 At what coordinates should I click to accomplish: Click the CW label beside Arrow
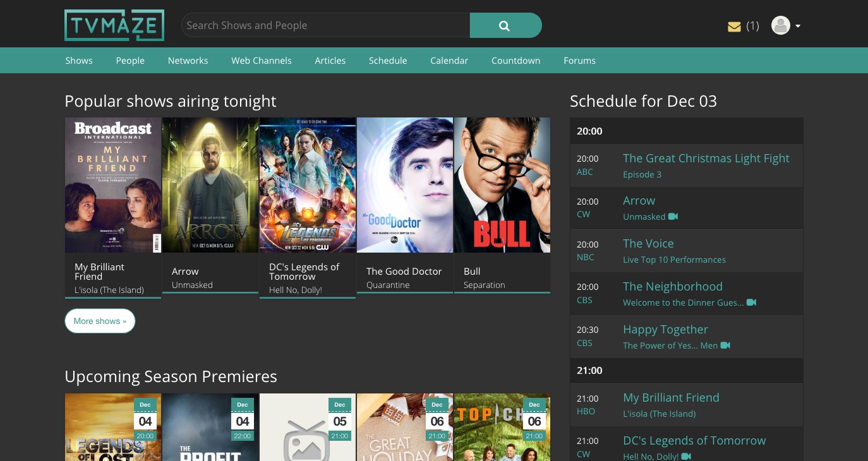[583, 214]
